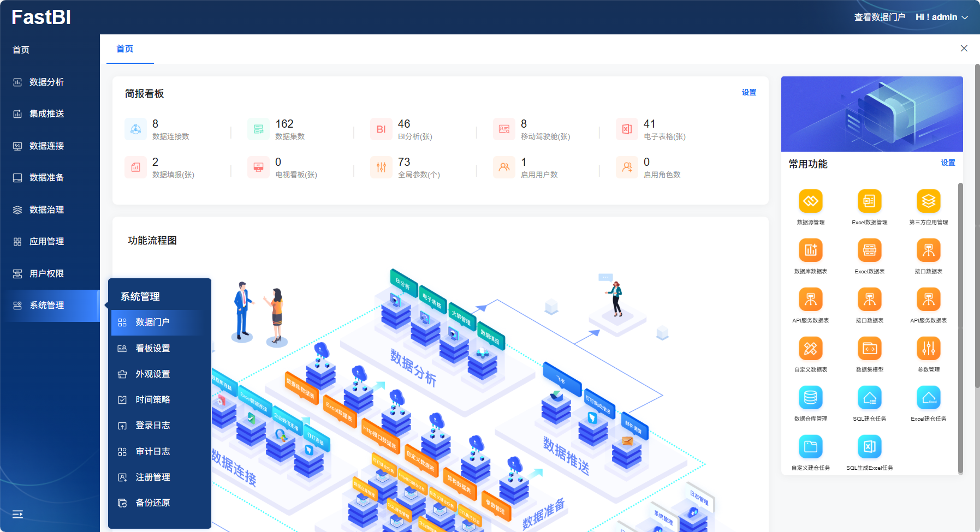This screenshot has height=532, width=980.
Task: Open the 数据源管理 shortcut icon
Action: pos(810,201)
